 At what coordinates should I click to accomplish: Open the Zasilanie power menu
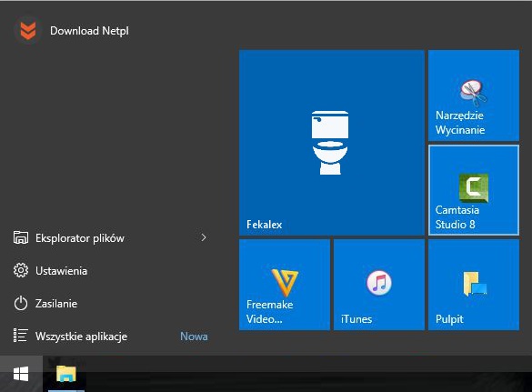110,303
